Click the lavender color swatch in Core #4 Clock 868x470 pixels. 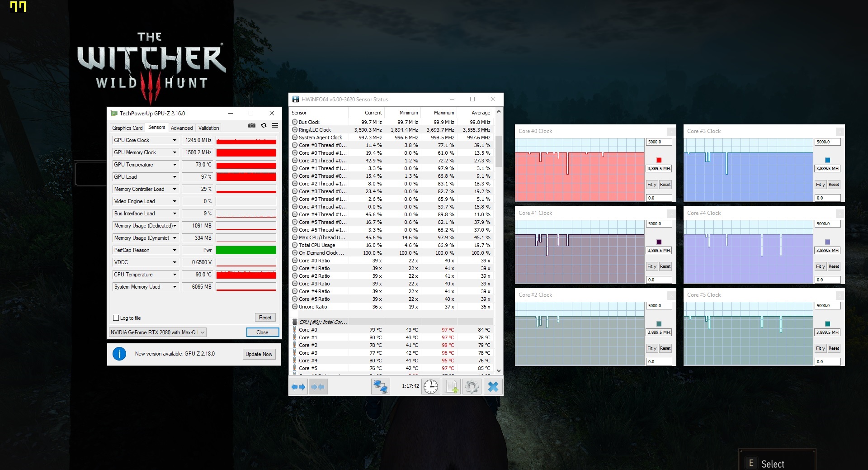[828, 242]
